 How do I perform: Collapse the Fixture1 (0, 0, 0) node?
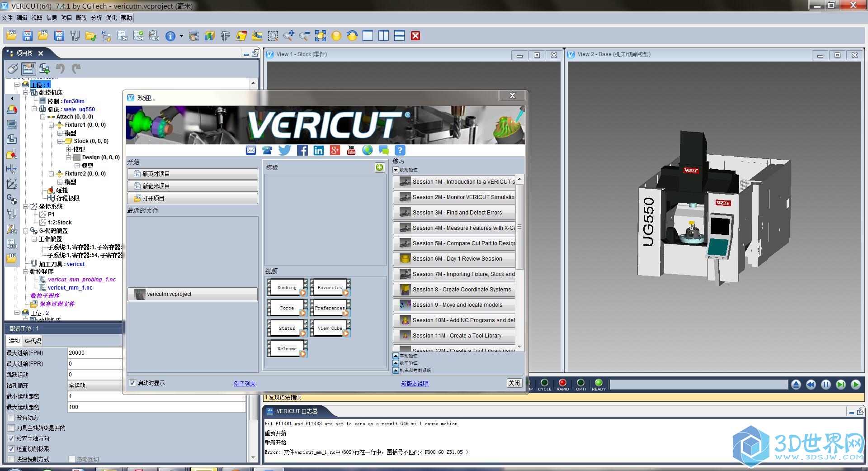point(51,125)
